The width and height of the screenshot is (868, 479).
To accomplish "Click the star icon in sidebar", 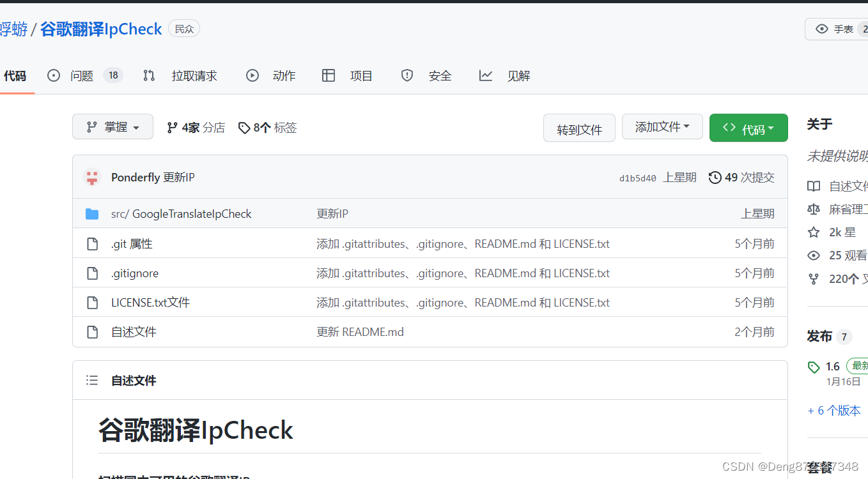I will (814, 232).
